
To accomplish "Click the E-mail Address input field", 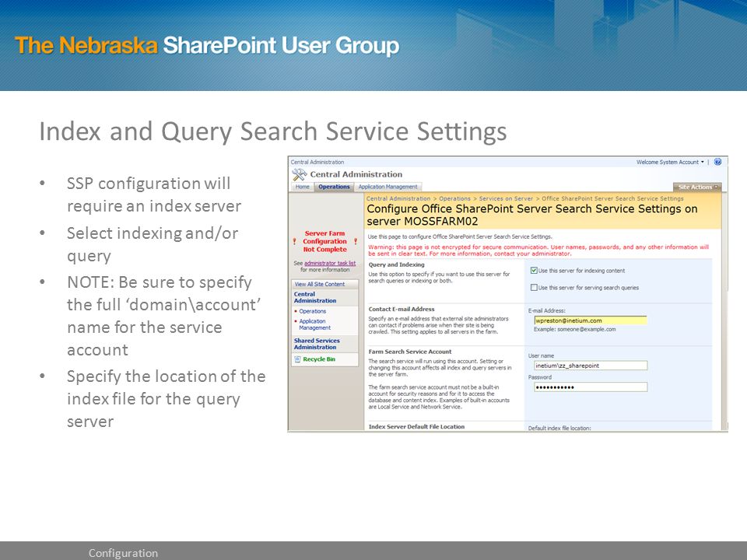I will (x=591, y=320).
